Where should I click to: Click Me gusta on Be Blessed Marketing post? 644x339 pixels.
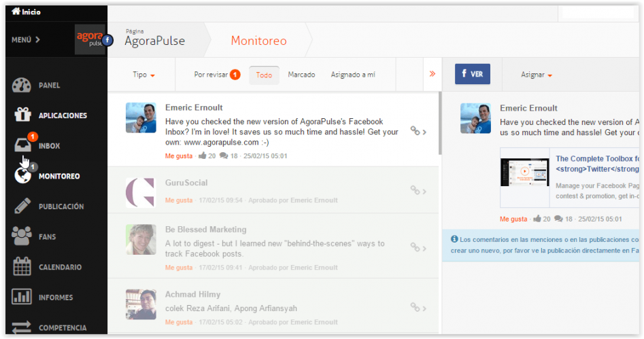pyautogui.click(x=179, y=268)
